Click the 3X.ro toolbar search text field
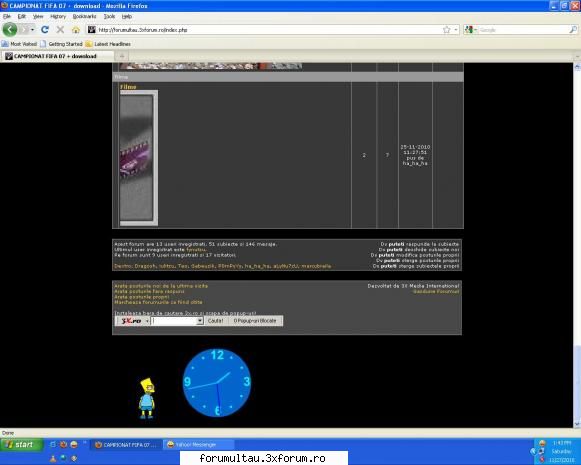Image resolution: width=581 pixels, height=465 pixels. 173,321
